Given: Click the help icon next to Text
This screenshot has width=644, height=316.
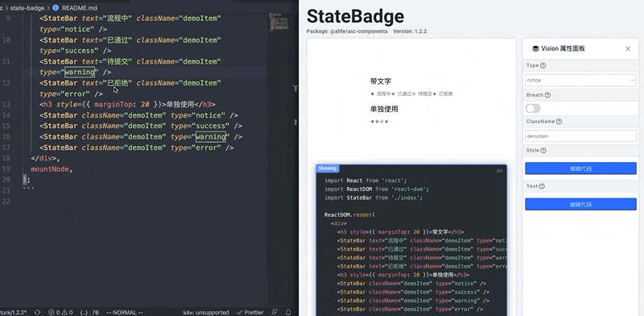Looking at the screenshot, I should pos(542,186).
